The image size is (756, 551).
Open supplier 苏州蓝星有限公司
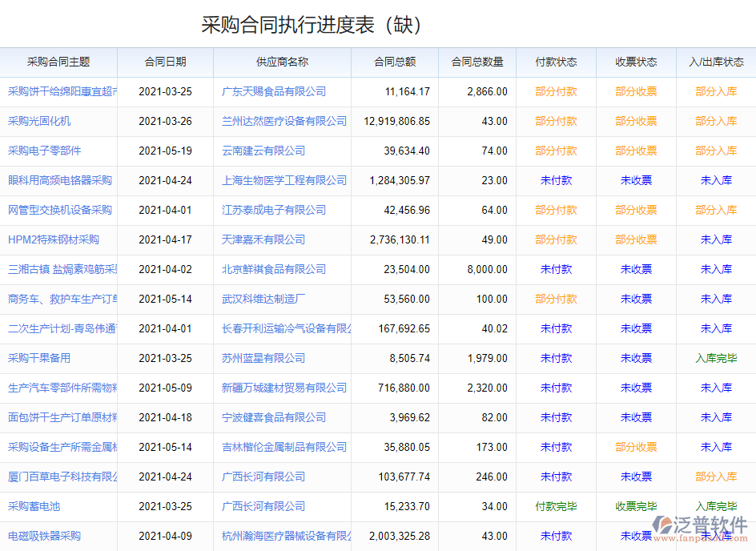(x=263, y=358)
